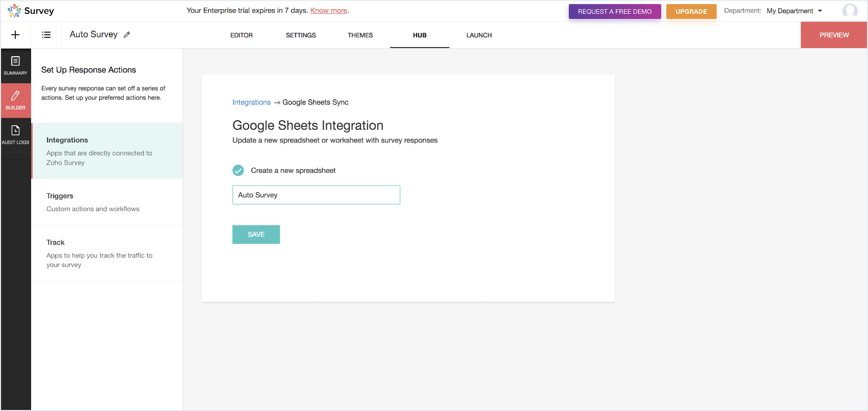Click the pencil icon to rename Auto Survey
Screen dimensions: 868x411
click(x=127, y=35)
